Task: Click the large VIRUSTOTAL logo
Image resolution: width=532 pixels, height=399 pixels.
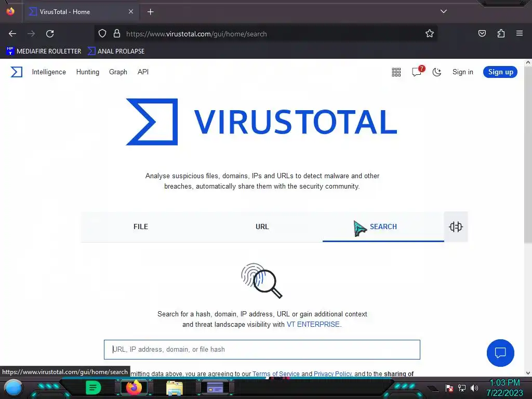Action: 262,122
